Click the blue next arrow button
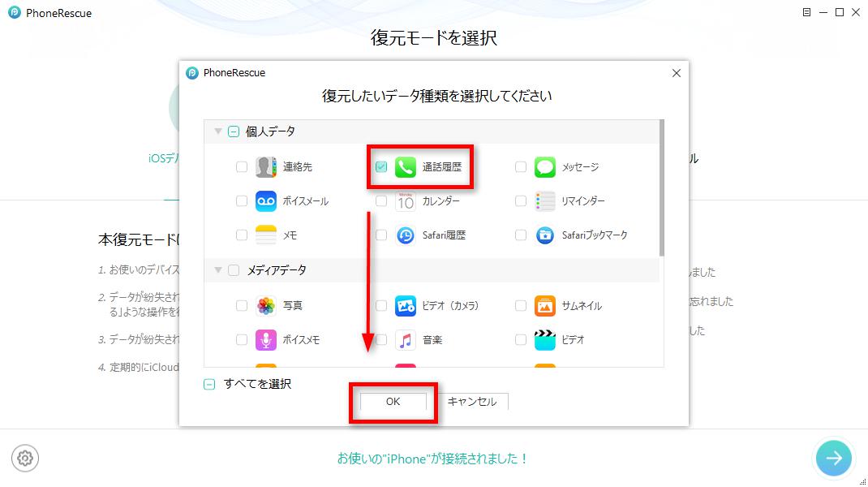 pyautogui.click(x=834, y=458)
